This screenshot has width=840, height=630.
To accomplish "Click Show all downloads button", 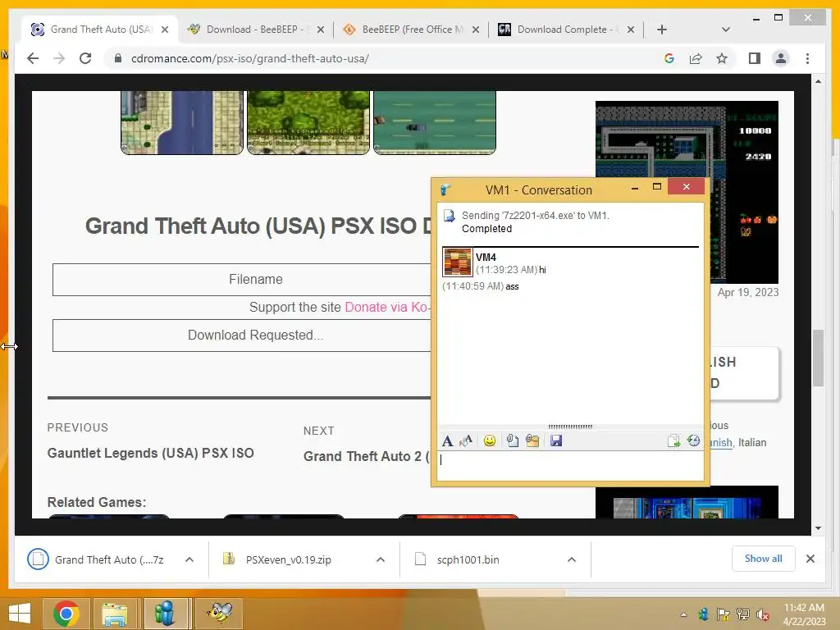I will (x=764, y=559).
